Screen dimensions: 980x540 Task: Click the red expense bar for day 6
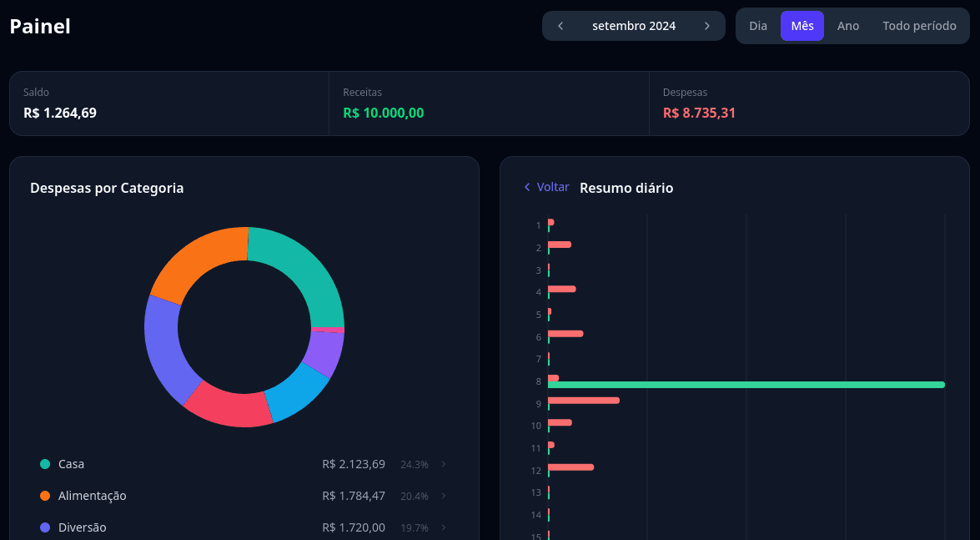565,334
